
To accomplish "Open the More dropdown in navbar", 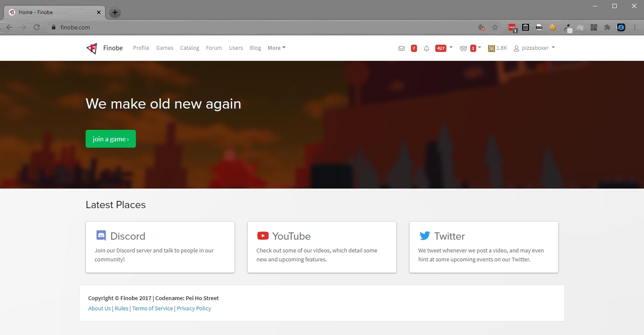I will coord(276,48).
